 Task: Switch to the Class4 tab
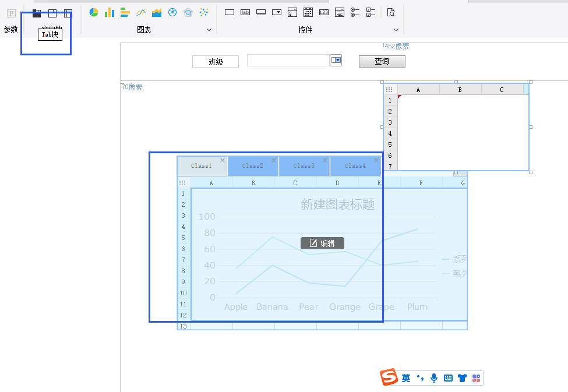pyautogui.click(x=355, y=166)
